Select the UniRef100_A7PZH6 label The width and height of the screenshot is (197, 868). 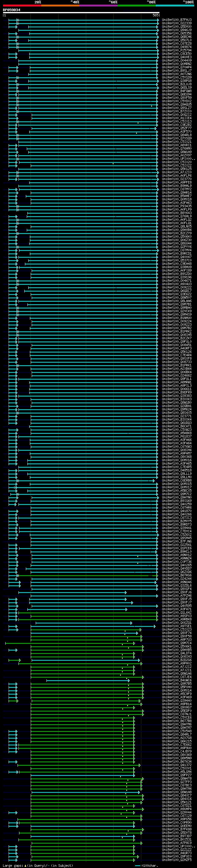coord(177,596)
